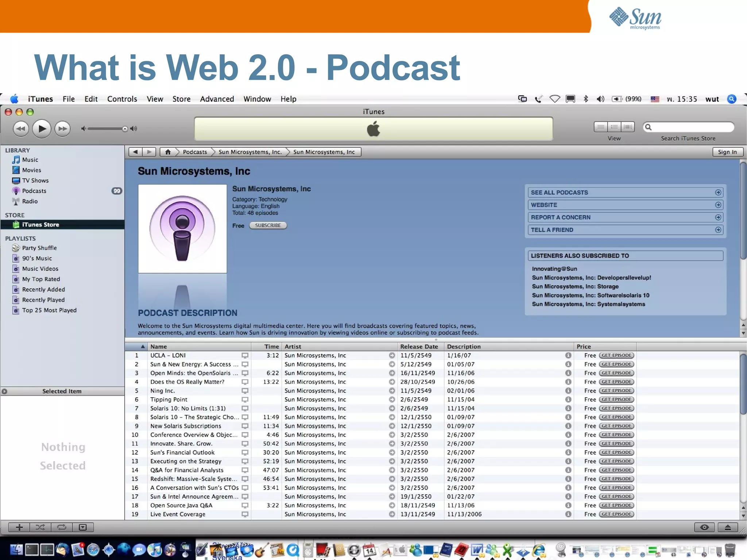747x560 pixels.
Task: Subscribe to Sun Microsystems podcast
Action: (x=268, y=225)
